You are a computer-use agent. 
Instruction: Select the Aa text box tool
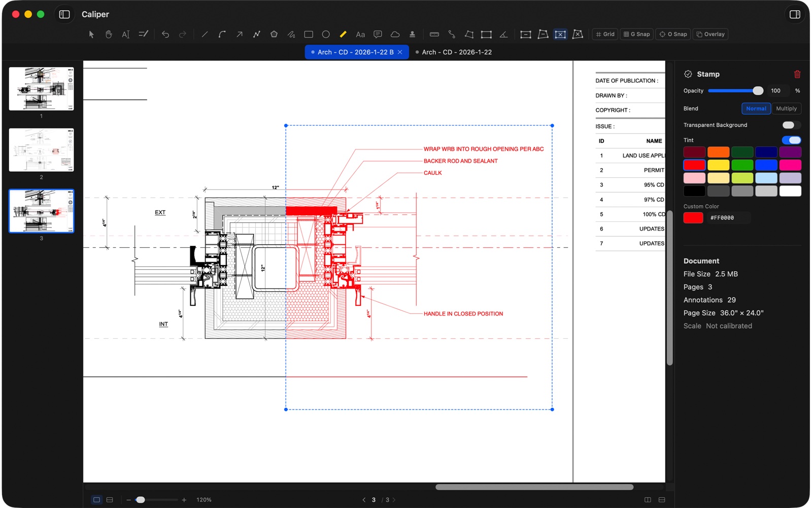[360, 35]
